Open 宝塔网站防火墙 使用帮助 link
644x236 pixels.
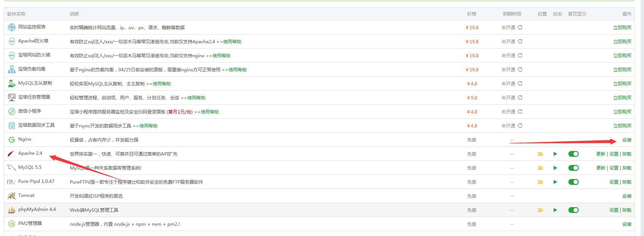(218, 56)
